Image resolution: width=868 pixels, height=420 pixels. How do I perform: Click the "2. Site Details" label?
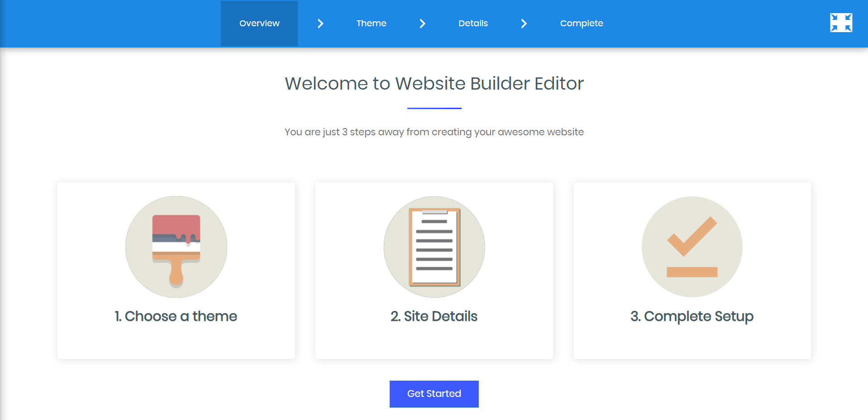(x=434, y=316)
